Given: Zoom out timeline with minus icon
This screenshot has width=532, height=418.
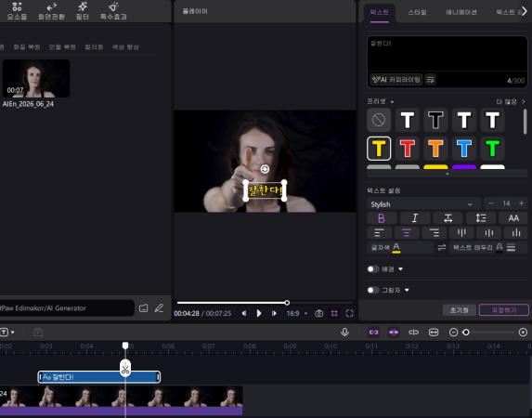Looking at the screenshot, I should pos(453,333).
